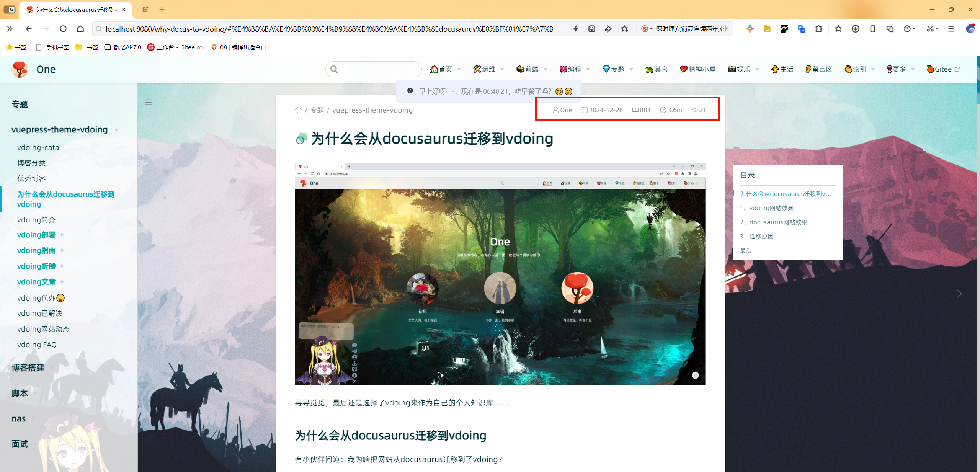
Task: Expand the 专题 nav dropdown
Action: point(631,70)
